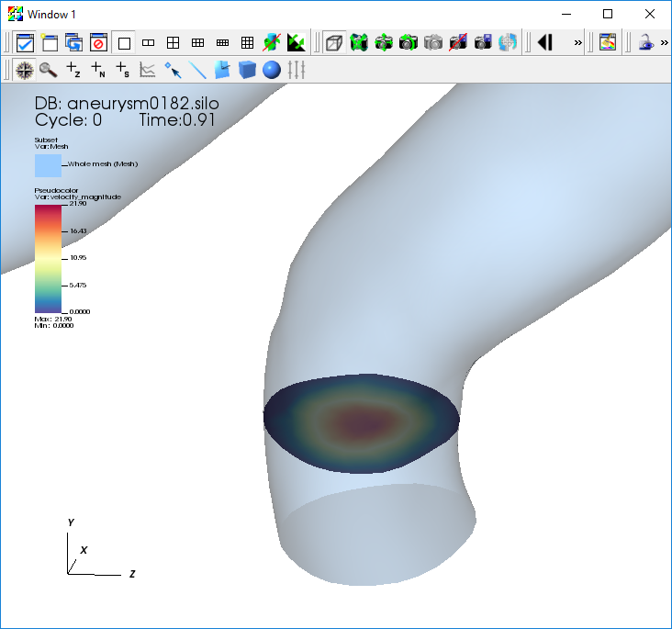The image size is (672, 629).
Task: Select spreadsheet pick mode +S icon
Action: (x=123, y=70)
